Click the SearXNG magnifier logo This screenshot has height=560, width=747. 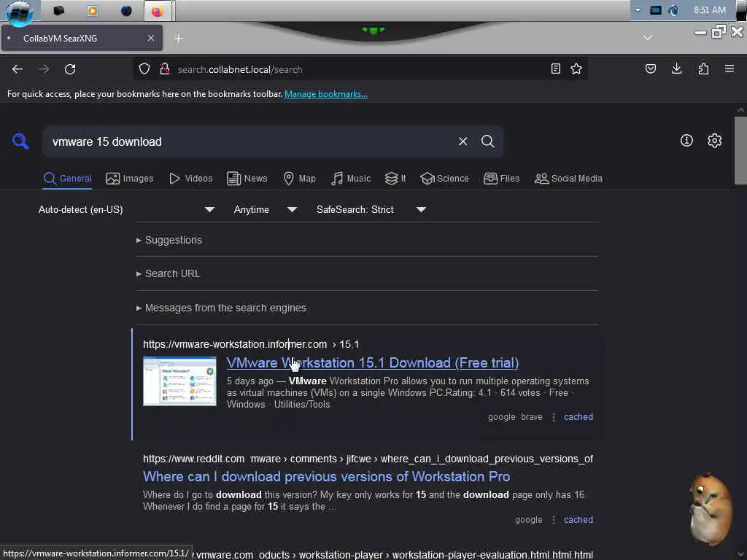[20, 141]
